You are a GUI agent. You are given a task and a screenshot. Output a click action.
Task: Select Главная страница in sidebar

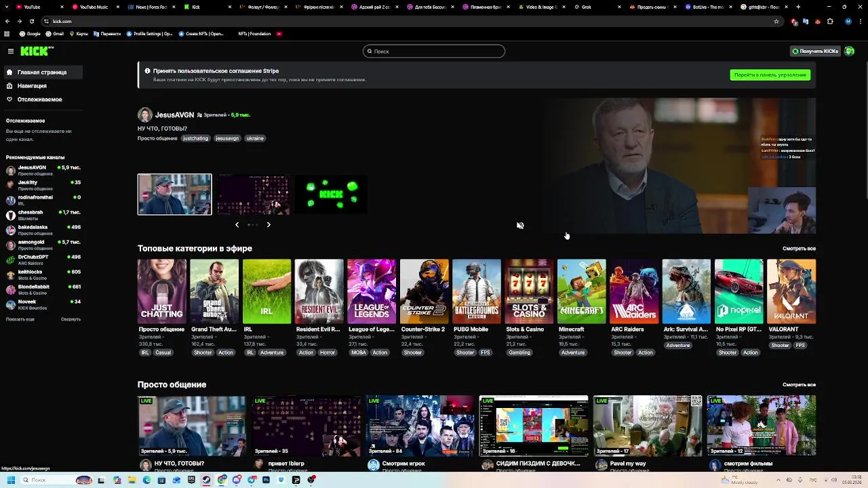pos(43,72)
